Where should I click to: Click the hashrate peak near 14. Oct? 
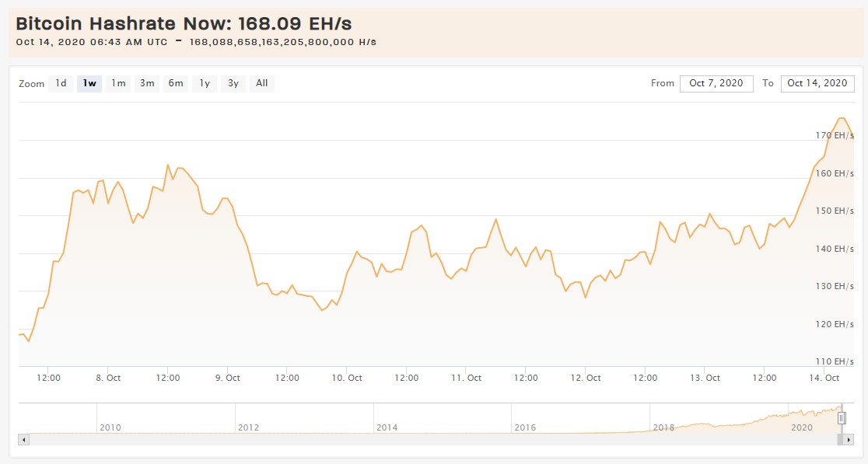point(842,118)
